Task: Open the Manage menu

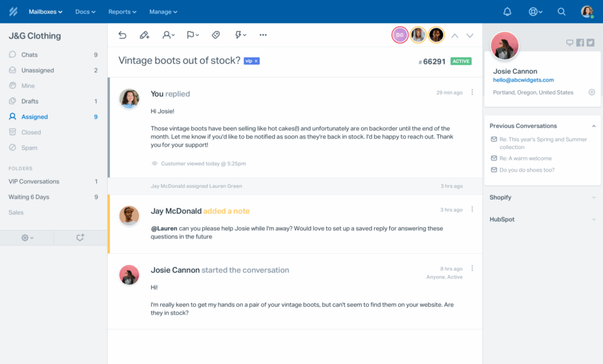Action: pyautogui.click(x=163, y=12)
